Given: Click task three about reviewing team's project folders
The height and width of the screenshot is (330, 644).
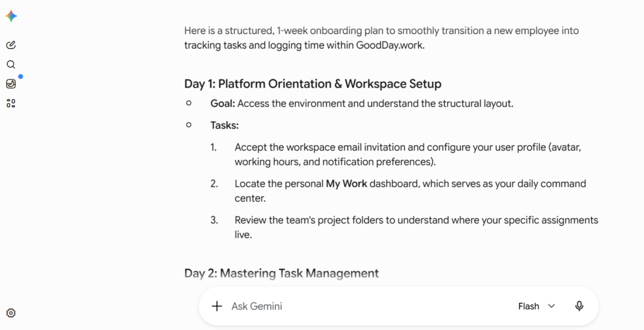Looking at the screenshot, I should click(x=416, y=227).
